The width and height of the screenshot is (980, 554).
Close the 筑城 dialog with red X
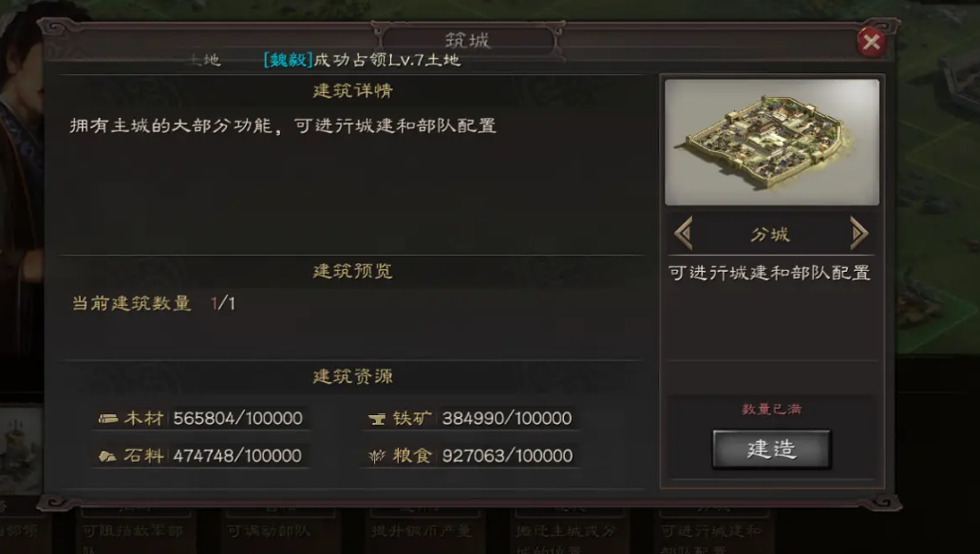pyautogui.click(x=871, y=43)
